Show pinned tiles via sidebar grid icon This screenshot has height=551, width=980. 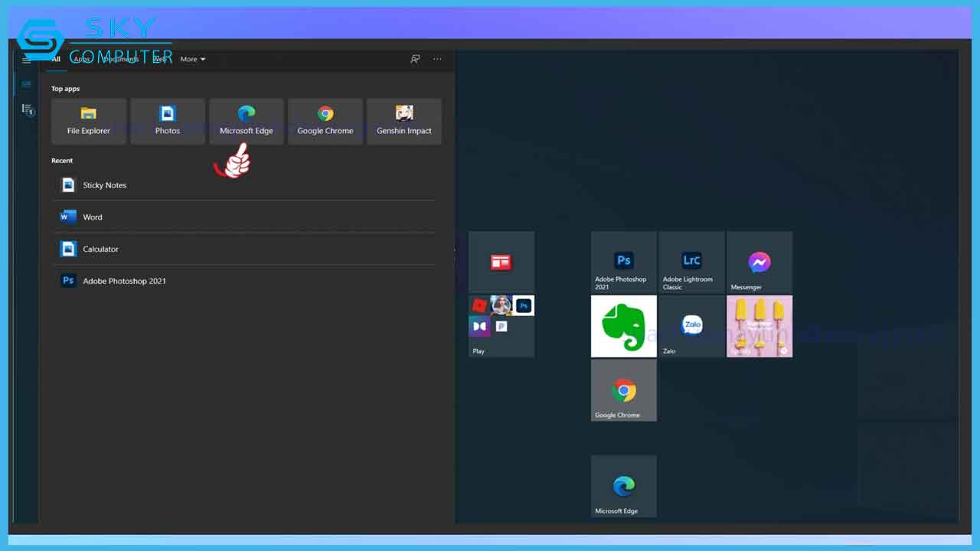tap(26, 84)
